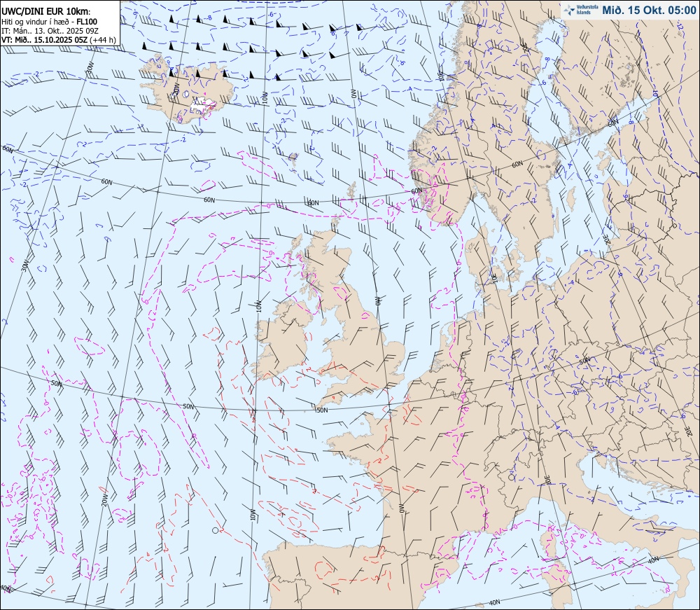Click the small circle marker in the Atlantic
Screen dimensions: 700x610
[x=215, y=530]
